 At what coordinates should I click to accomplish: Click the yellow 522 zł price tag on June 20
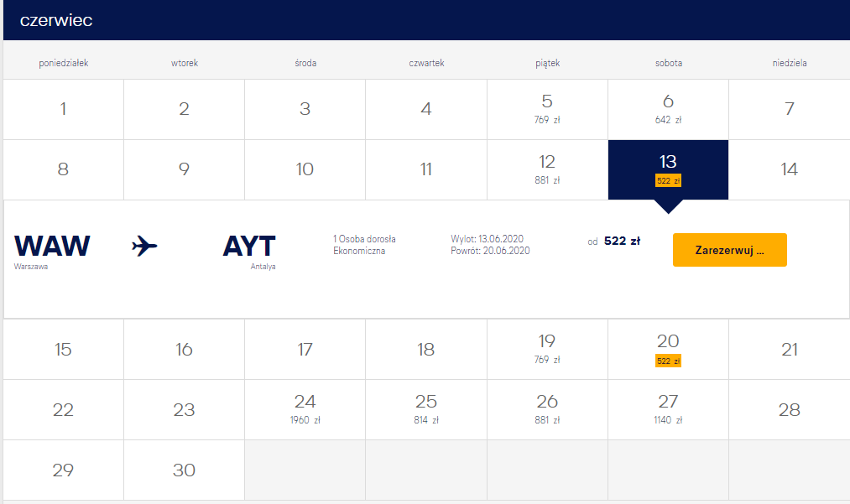[x=668, y=361]
